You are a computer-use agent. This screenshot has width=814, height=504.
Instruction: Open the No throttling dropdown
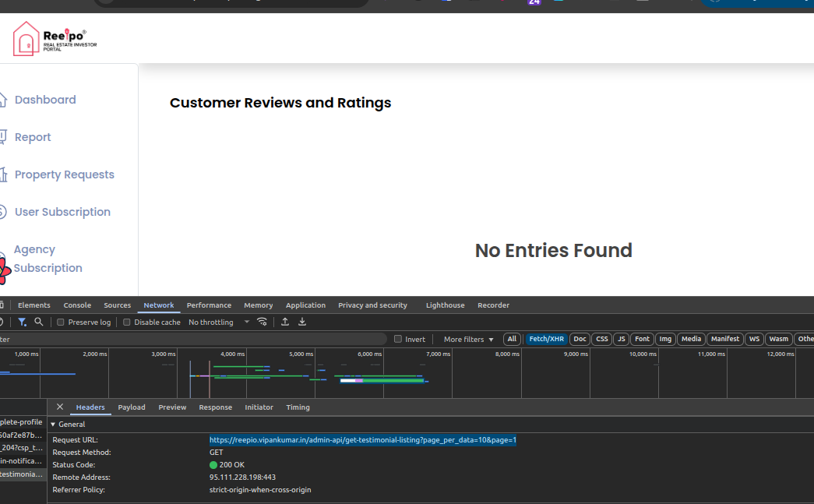click(x=219, y=322)
